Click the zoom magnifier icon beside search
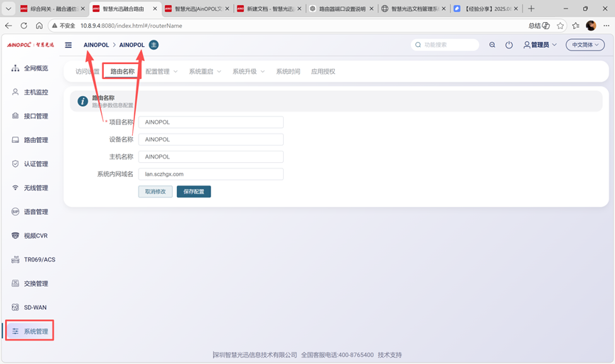This screenshot has height=364, width=615. pos(492,45)
